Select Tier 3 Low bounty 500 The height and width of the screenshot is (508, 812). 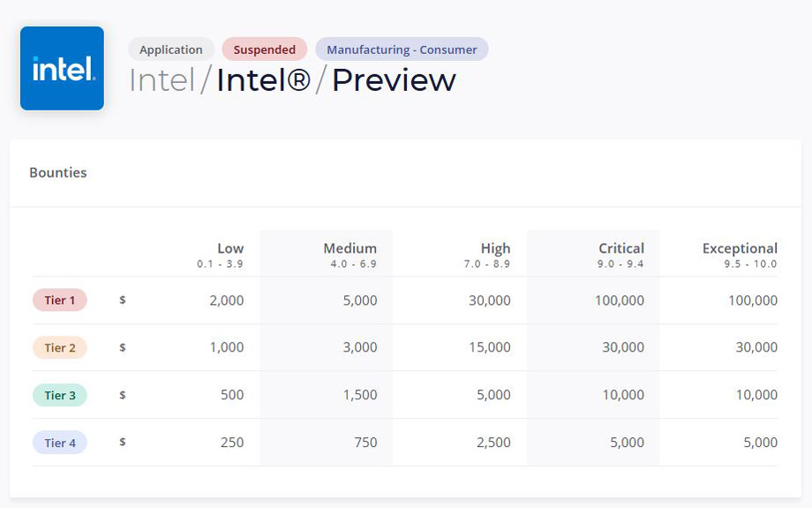coord(232,395)
